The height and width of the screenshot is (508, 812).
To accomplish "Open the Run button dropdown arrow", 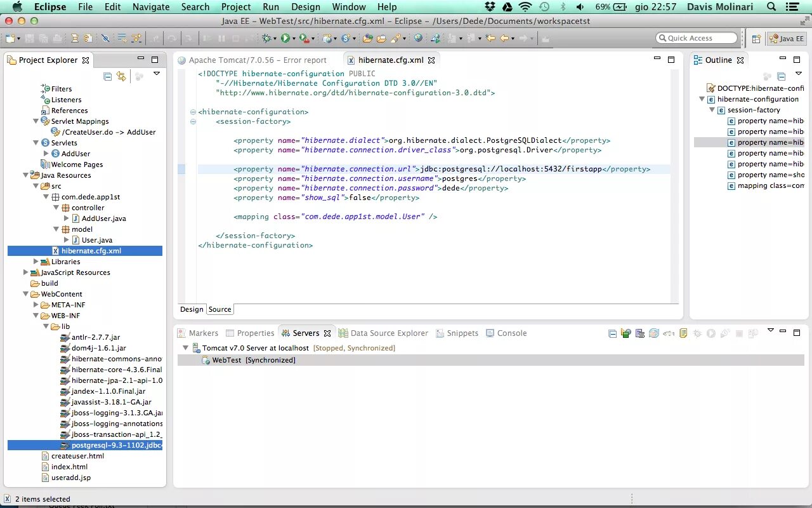I will [x=294, y=39].
